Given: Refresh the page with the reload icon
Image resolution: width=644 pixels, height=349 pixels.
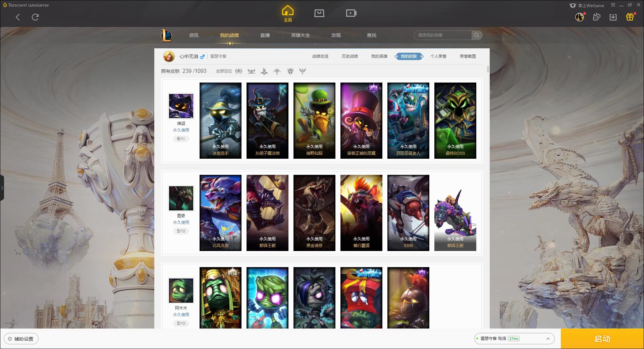Looking at the screenshot, I should pyautogui.click(x=35, y=17).
